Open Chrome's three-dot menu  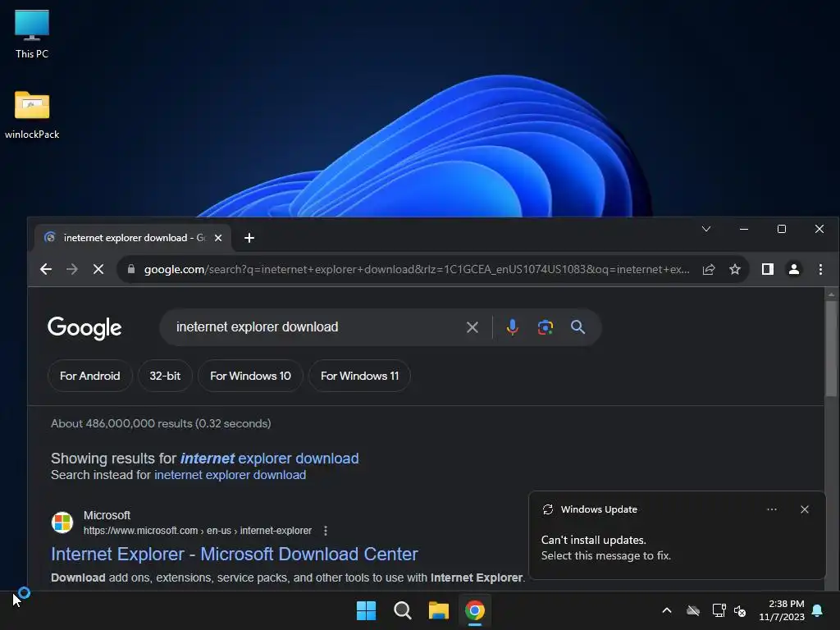[820, 269]
